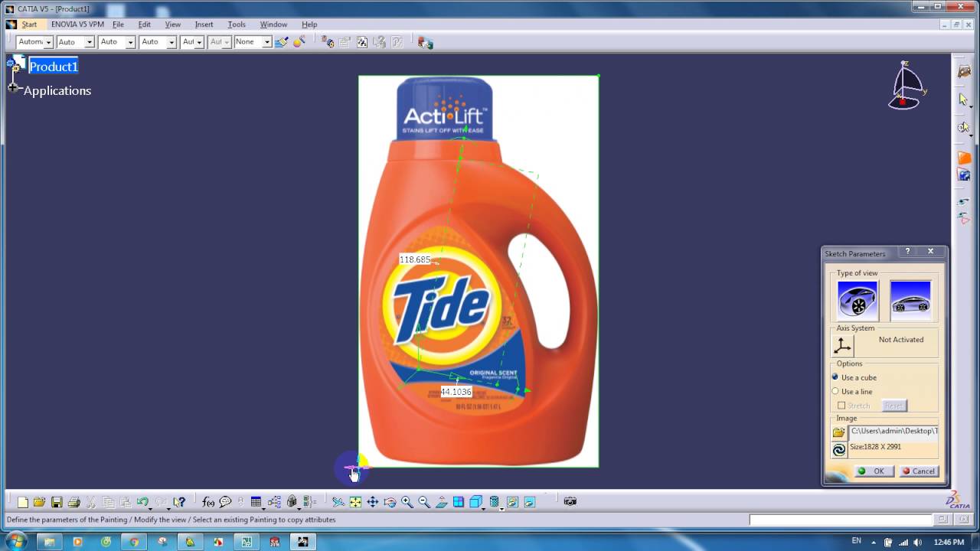Click the Normal View icon
The height and width of the screenshot is (551, 980).
(x=442, y=502)
